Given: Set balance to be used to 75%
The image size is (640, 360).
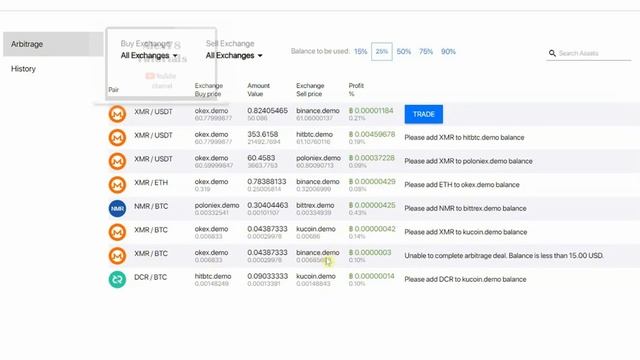Looking at the screenshot, I should pos(426,51).
